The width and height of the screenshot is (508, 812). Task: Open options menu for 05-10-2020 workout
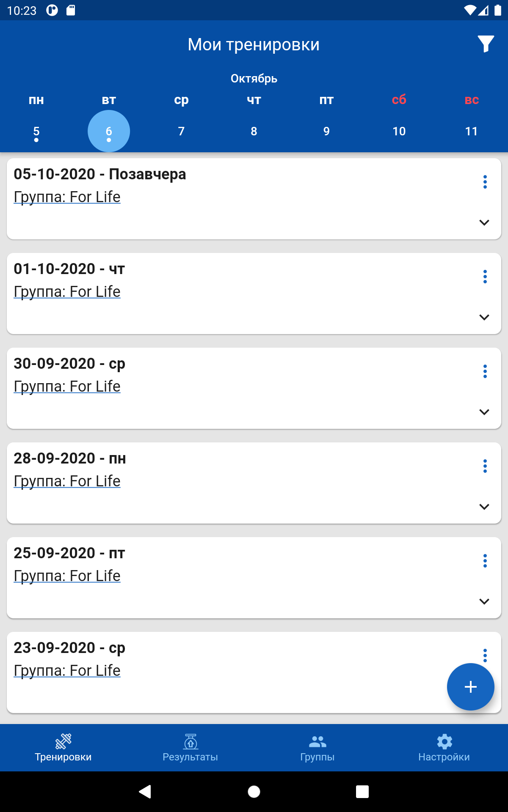tap(485, 182)
